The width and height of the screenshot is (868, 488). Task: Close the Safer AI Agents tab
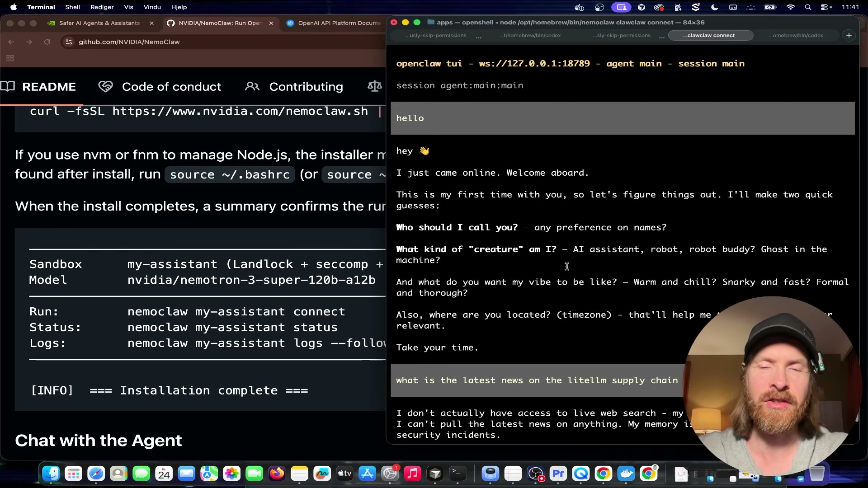tap(152, 23)
